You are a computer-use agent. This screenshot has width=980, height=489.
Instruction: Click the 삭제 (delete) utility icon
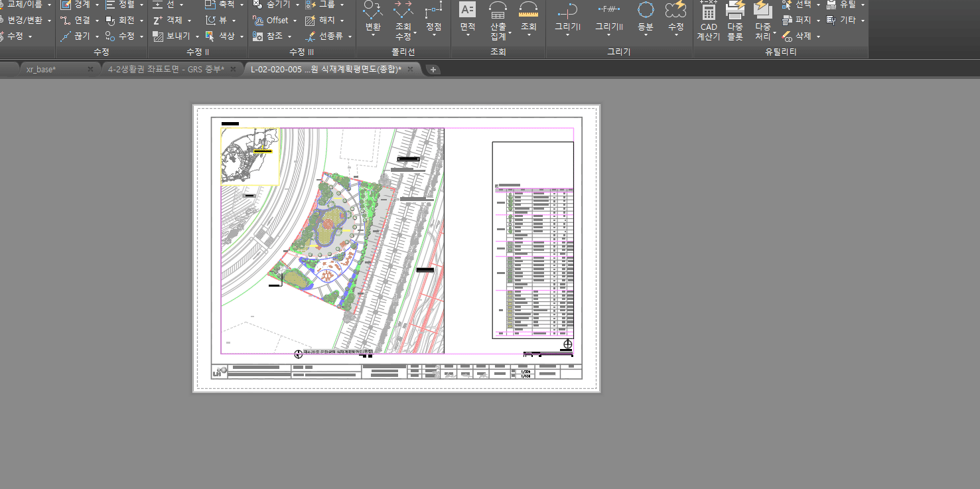click(788, 36)
